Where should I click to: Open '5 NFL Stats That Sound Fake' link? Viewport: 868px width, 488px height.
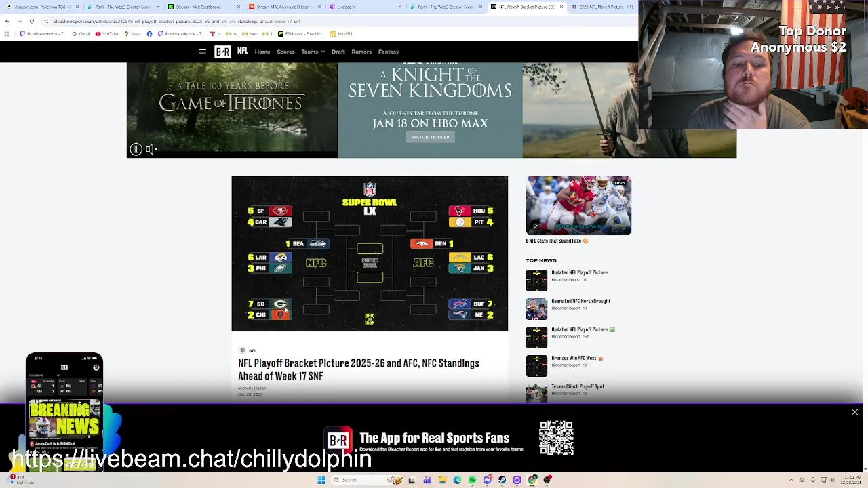pos(556,241)
